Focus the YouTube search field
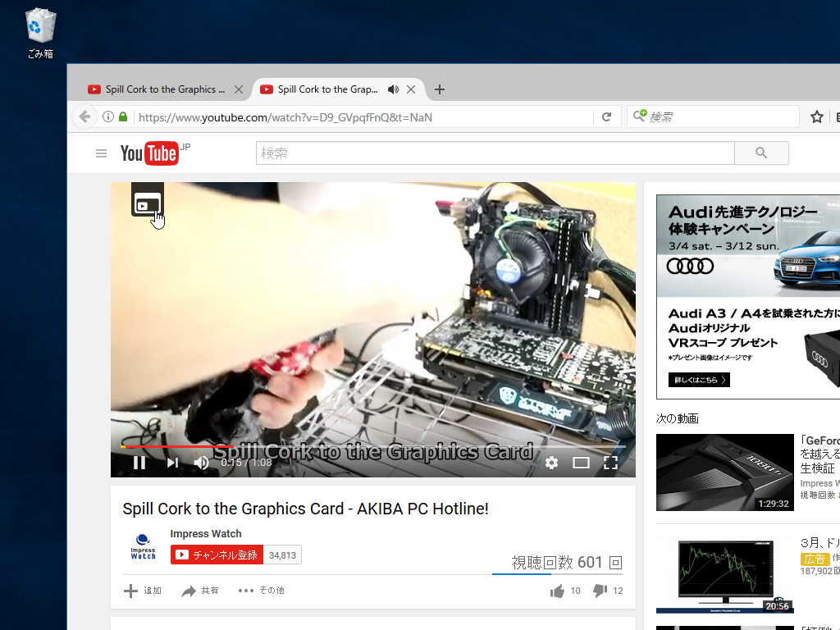 495,153
